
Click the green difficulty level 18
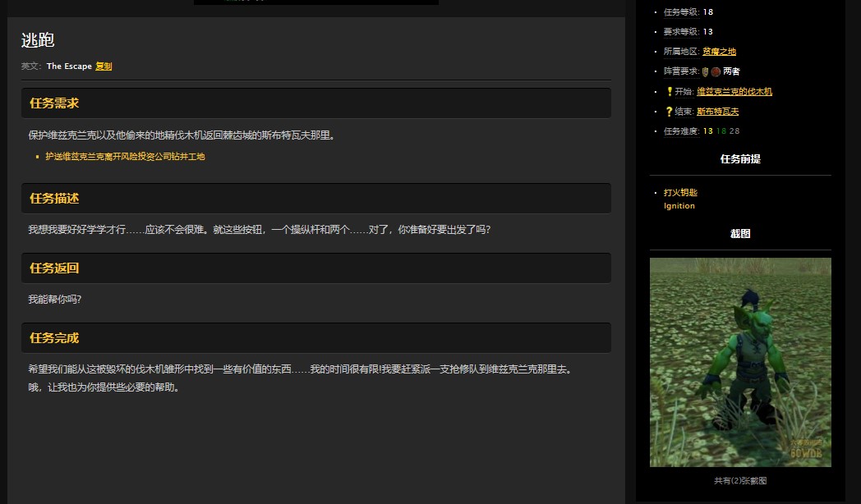[721, 131]
